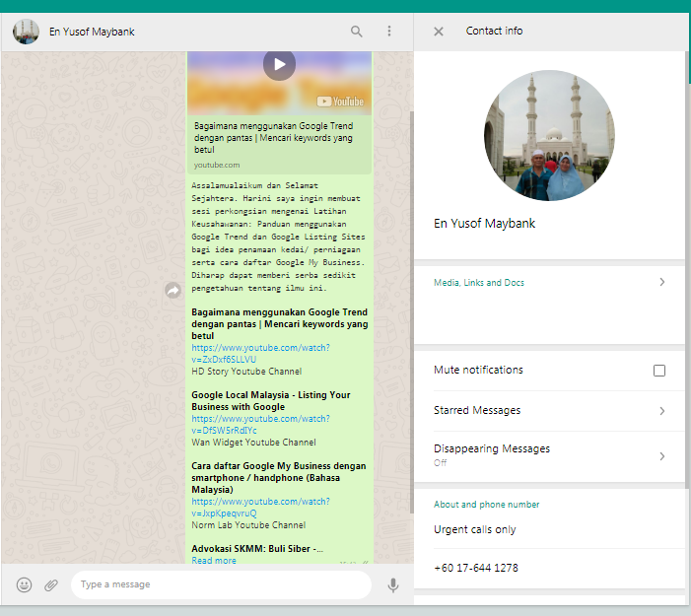The height and width of the screenshot is (616, 691).
Task: Open the Starred Messages chevron
Action: pyautogui.click(x=661, y=411)
